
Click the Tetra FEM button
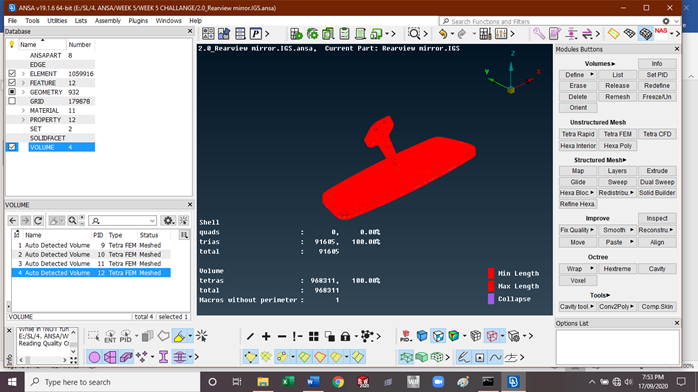click(617, 134)
